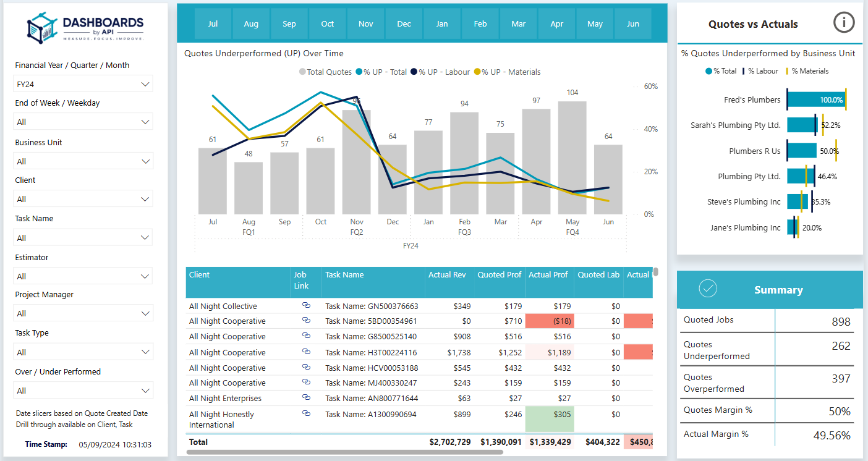
Task: Open the Business Unit dropdown
Action: pyautogui.click(x=83, y=161)
